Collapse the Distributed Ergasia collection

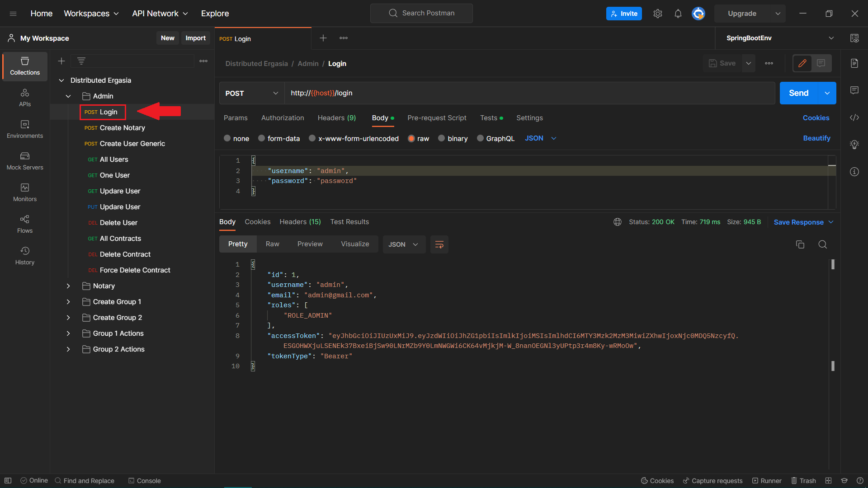(x=61, y=80)
